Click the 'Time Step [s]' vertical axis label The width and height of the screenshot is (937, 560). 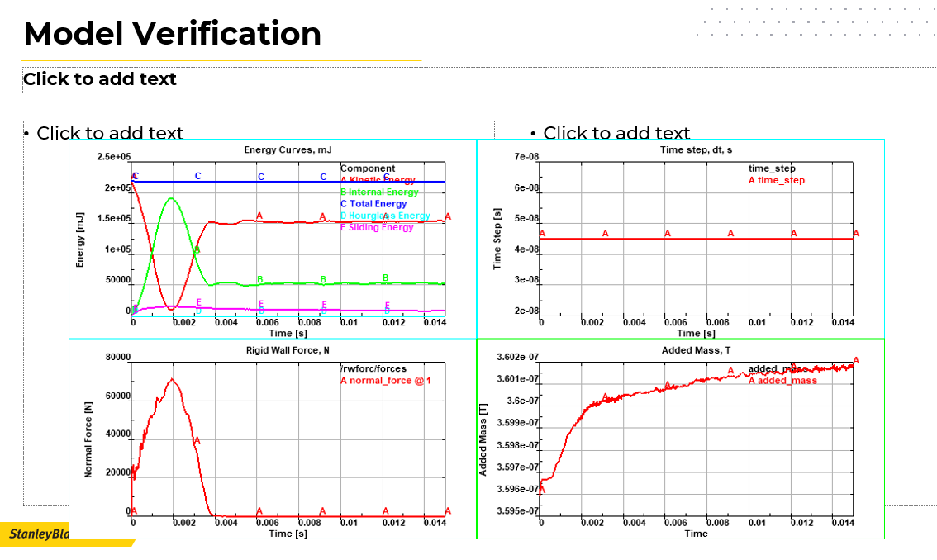point(497,239)
